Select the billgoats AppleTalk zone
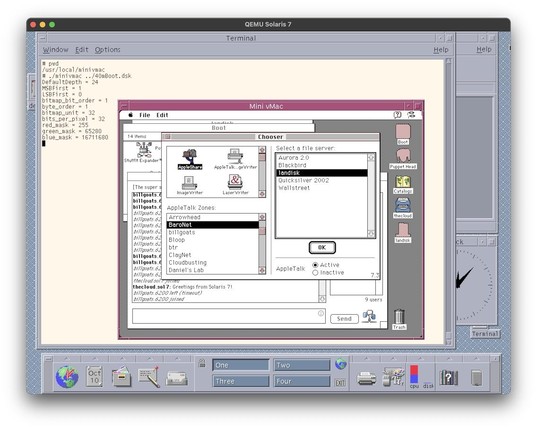 click(182, 232)
